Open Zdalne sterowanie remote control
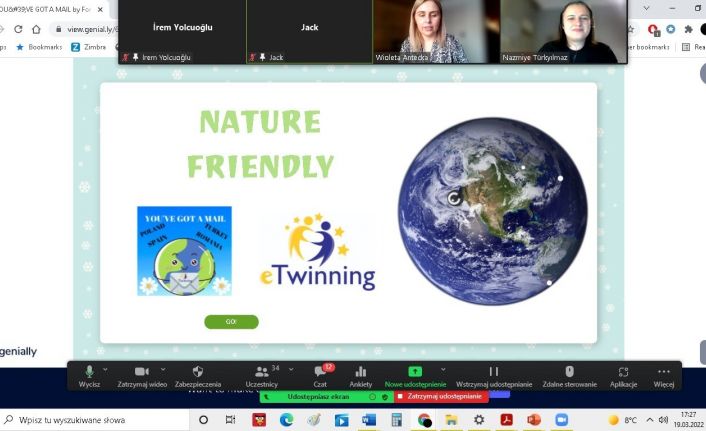Viewport: 706px width, 431px height. coord(569,372)
